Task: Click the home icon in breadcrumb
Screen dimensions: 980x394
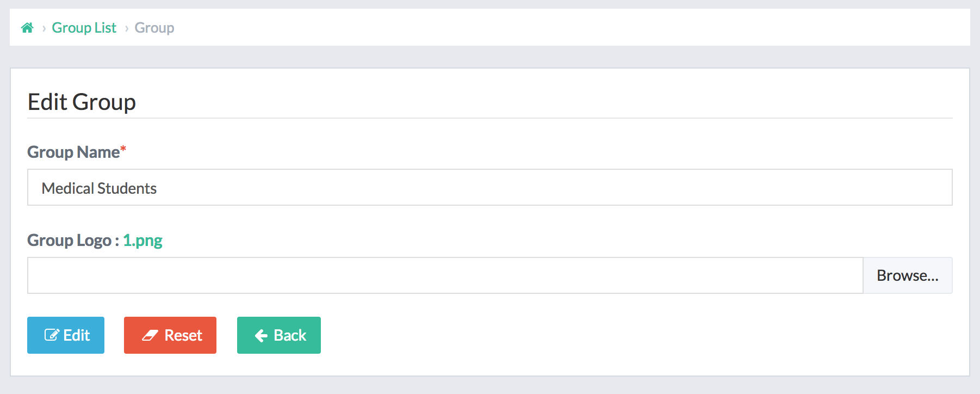Action: tap(27, 28)
